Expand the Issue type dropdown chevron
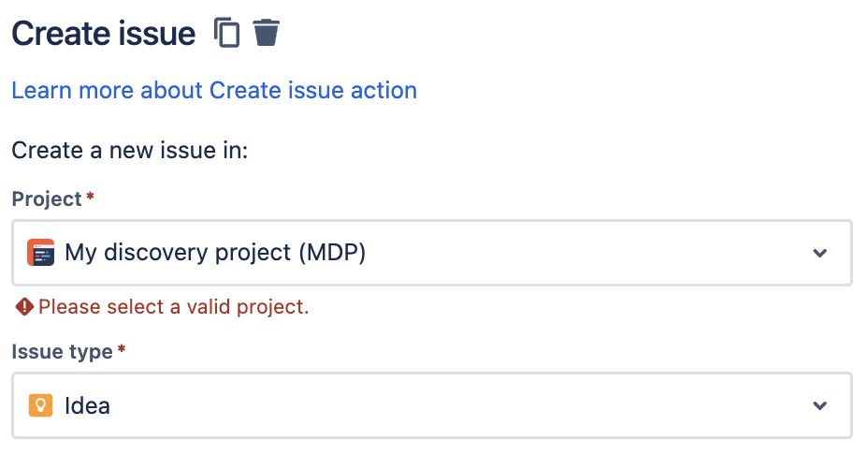 point(820,405)
